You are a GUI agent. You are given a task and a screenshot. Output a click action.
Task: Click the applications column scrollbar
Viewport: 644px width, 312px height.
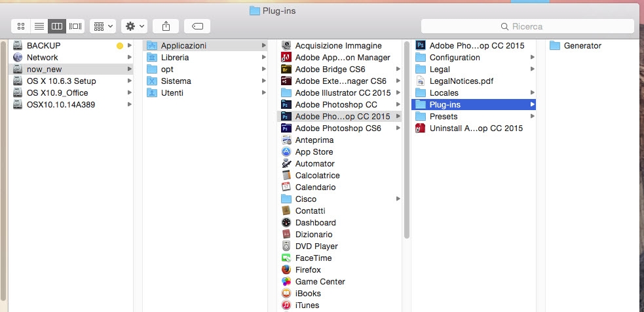pyautogui.click(x=407, y=138)
